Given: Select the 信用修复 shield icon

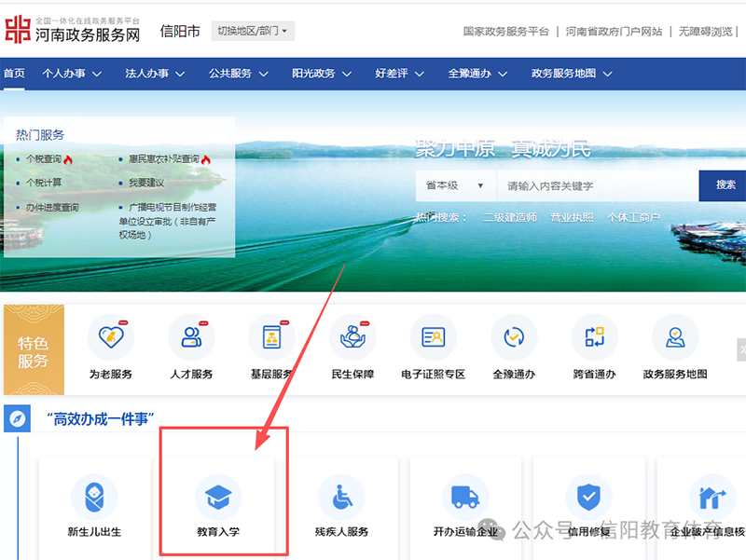Looking at the screenshot, I should pyautogui.click(x=588, y=498).
